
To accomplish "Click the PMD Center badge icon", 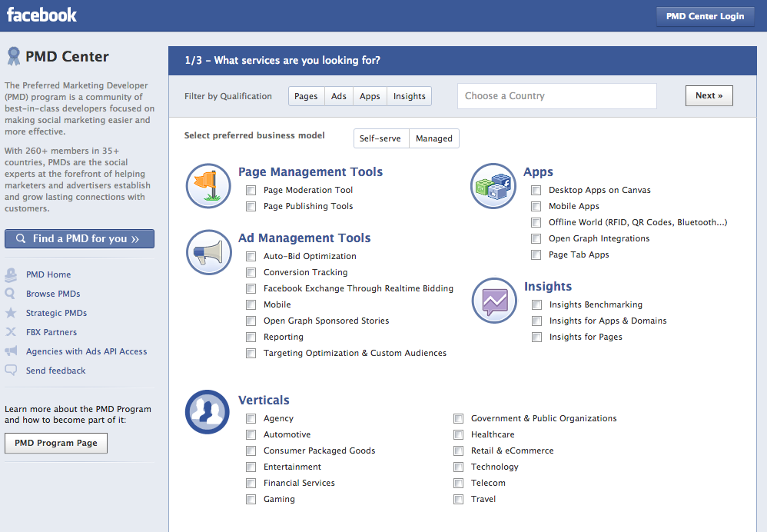I will (x=15, y=55).
